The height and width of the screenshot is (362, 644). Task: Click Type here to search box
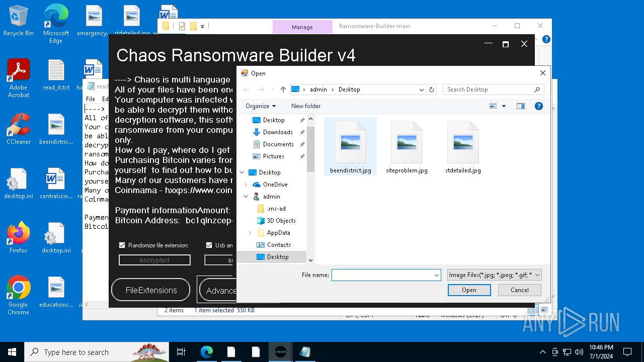[x=97, y=352]
